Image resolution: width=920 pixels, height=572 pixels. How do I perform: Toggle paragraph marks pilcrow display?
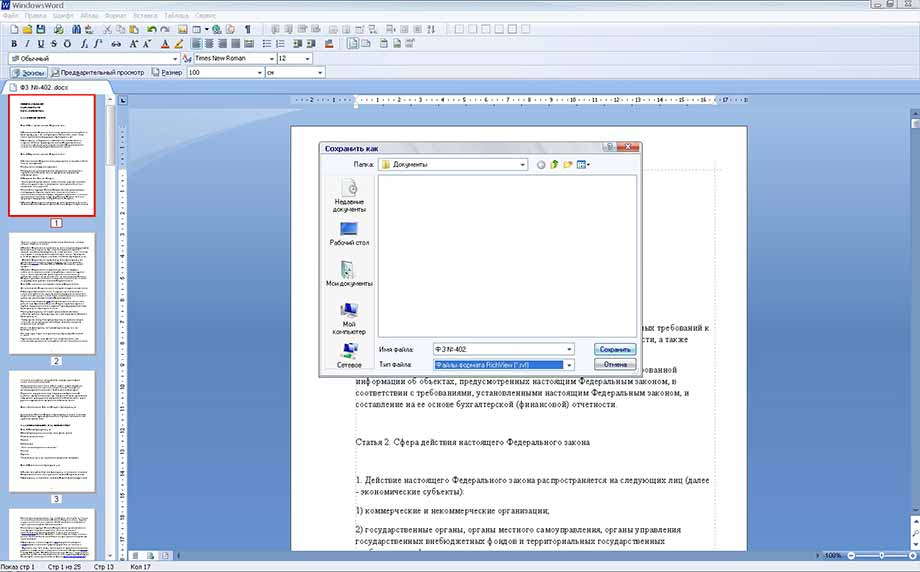[248, 29]
